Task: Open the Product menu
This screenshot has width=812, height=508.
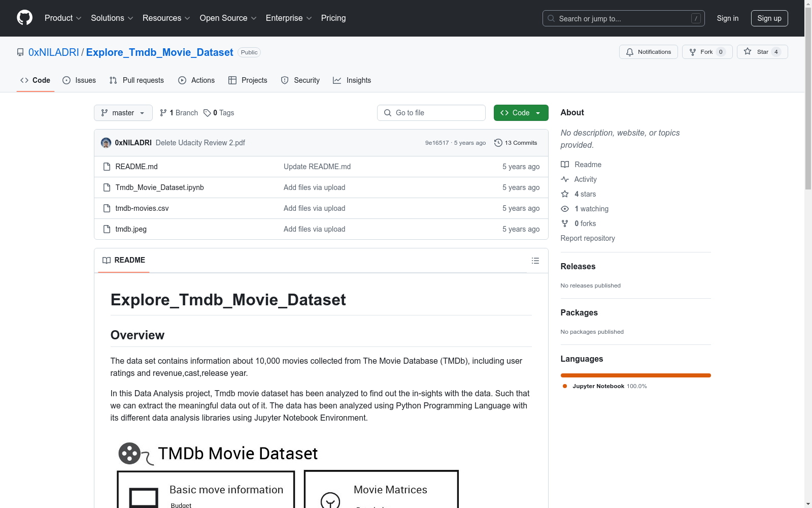Action: [63, 18]
